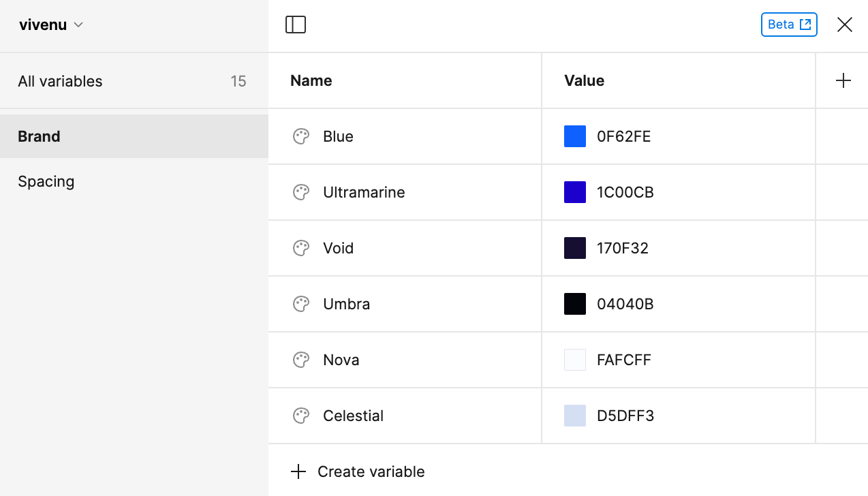Open the Blue 0F62FE color swatch

tap(575, 136)
